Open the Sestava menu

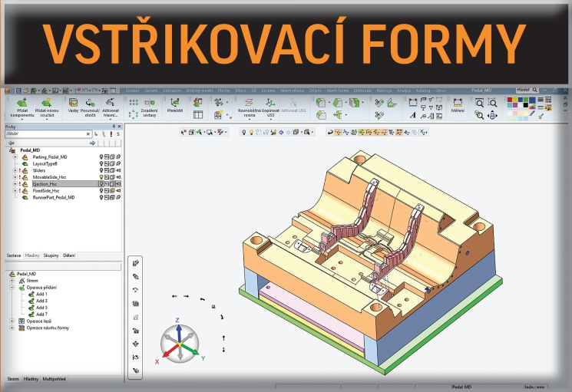(268, 91)
